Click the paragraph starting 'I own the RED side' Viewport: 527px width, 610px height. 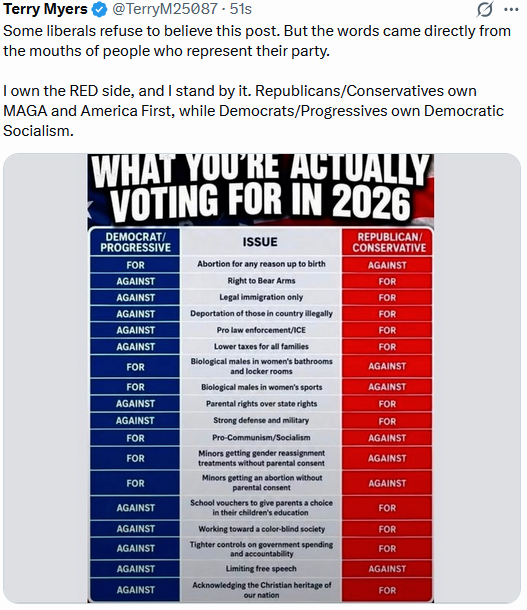tap(253, 111)
